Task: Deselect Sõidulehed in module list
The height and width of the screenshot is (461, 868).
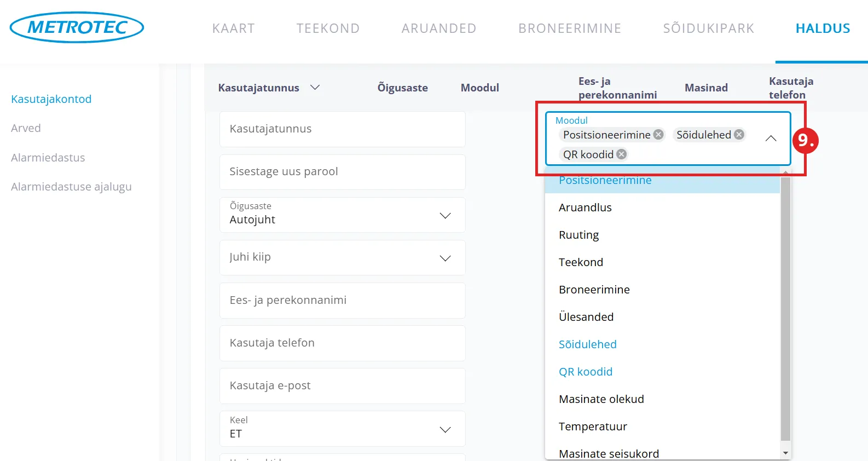Action: tap(587, 344)
